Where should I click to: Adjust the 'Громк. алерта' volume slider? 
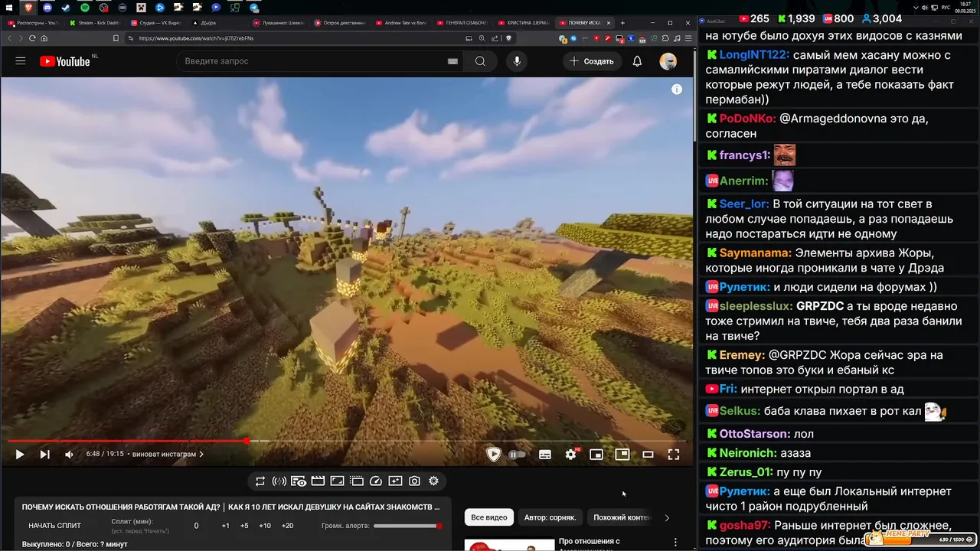coord(407,526)
